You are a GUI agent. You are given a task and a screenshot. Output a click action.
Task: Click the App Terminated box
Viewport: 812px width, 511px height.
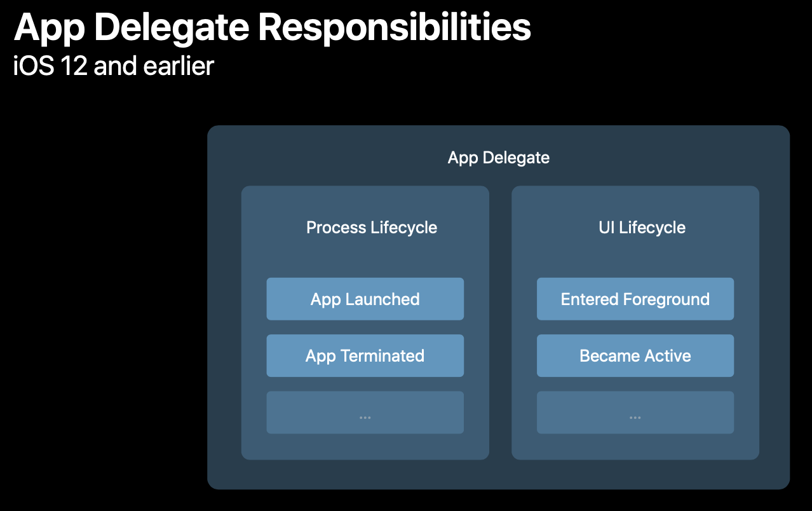tap(365, 355)
